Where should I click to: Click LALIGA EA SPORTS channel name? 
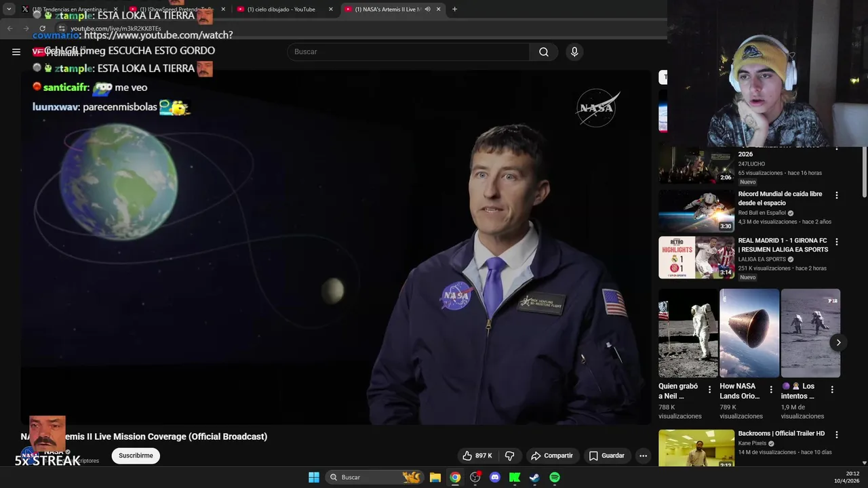click(762, 260)
